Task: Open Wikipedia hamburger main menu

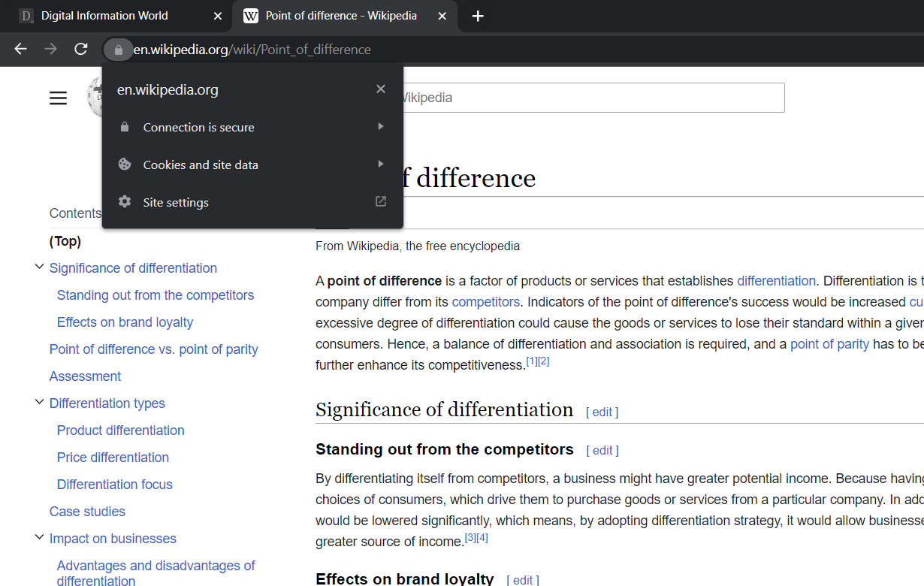Action: 58,98
